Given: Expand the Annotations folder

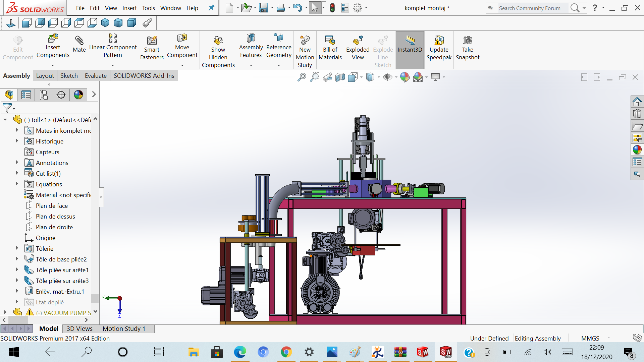Looking at the screenshot, I should pos(17,163).
